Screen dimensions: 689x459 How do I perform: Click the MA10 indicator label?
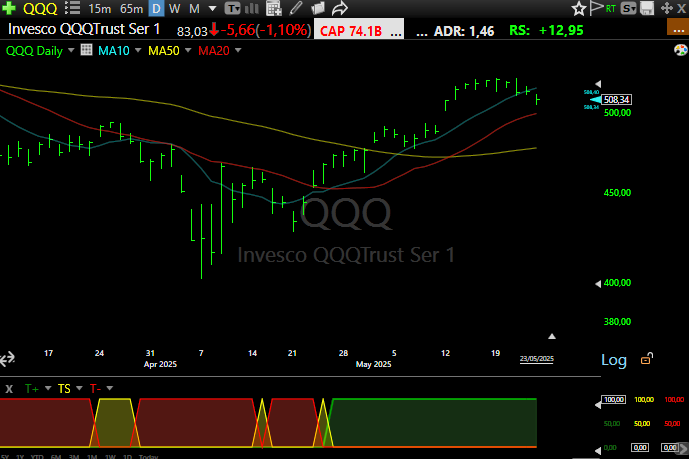coord(114,51)
